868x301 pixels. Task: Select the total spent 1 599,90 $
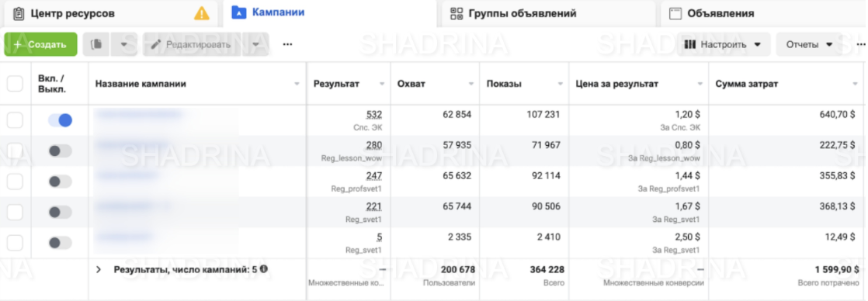836,270
